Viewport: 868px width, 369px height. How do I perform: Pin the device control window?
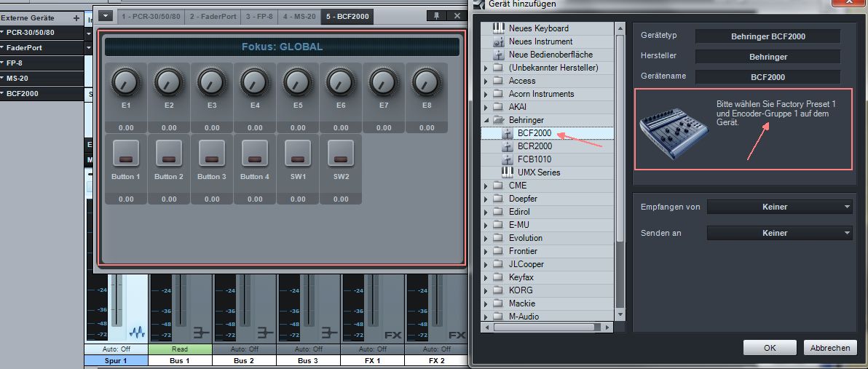436,16
